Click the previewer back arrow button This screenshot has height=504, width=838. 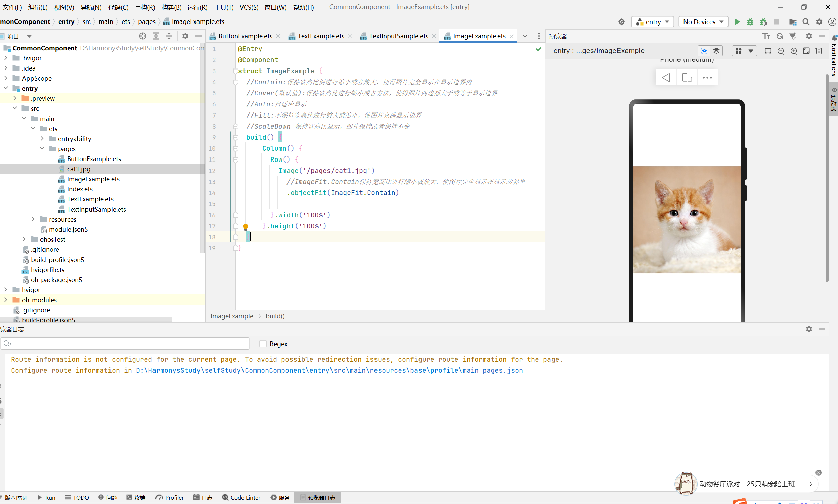point(666,78)
